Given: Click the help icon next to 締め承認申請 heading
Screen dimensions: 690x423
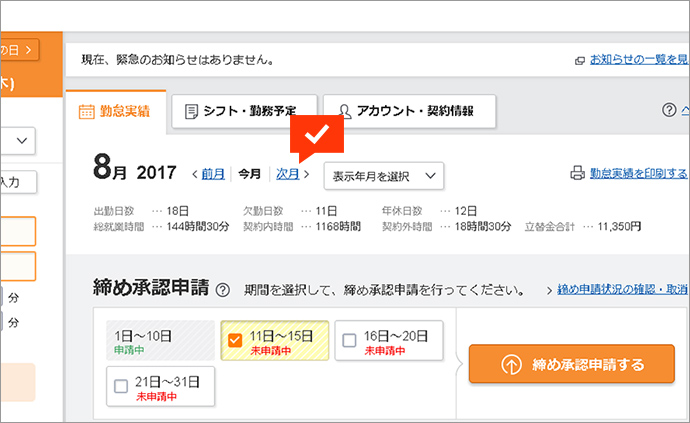Looking at the screenshot, I should pos(222,290).
